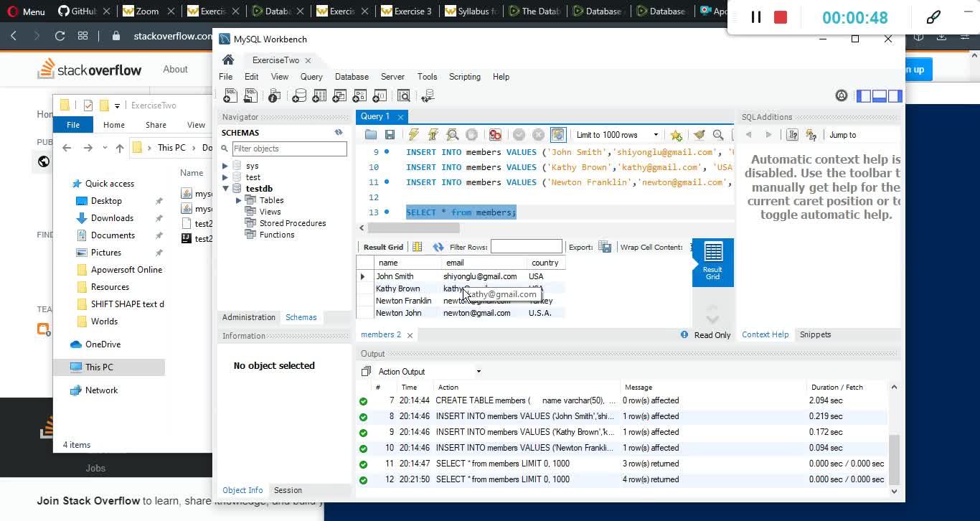Click Downloads in File Explorer sidebar
The height and width of the screenshot is (521, 980).
click(x=112, y=218)
